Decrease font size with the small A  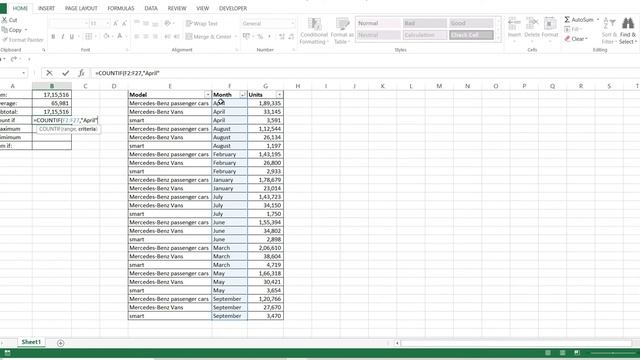(x=124, y=24)
